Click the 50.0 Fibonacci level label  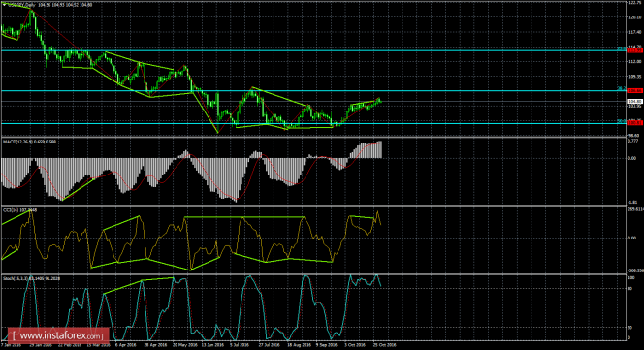click(622, 121)
